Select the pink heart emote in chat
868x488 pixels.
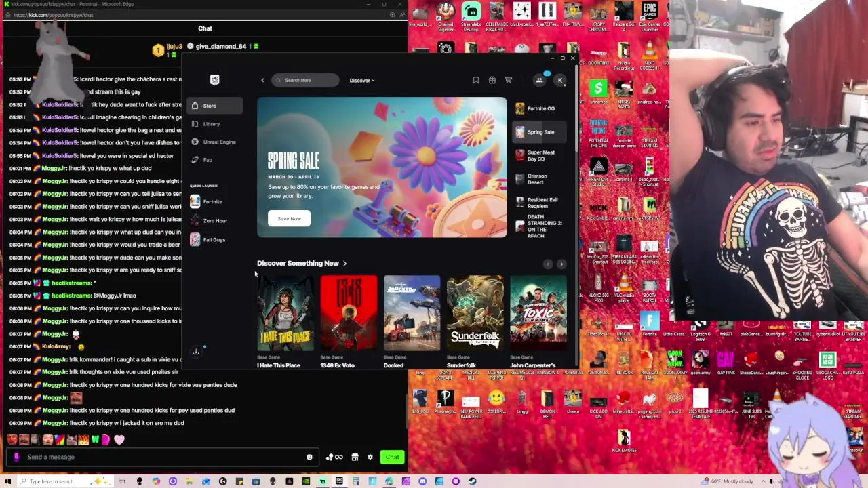[x=119, y=439]
